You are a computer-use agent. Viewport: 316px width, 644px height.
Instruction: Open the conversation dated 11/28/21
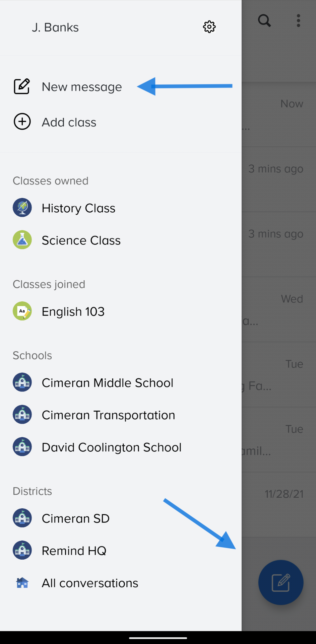(279, 504)
